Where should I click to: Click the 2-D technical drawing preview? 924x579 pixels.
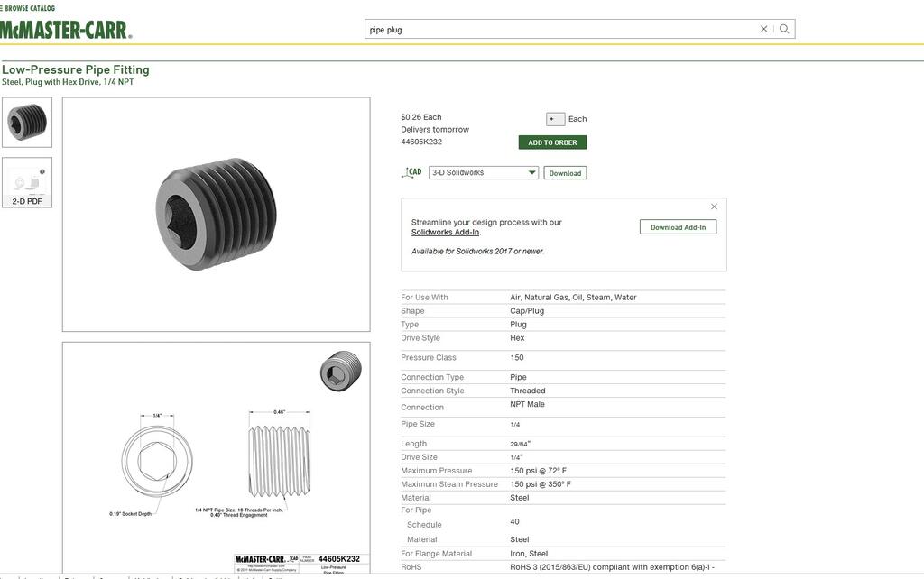pyautogui.click(x=217, y=457)
